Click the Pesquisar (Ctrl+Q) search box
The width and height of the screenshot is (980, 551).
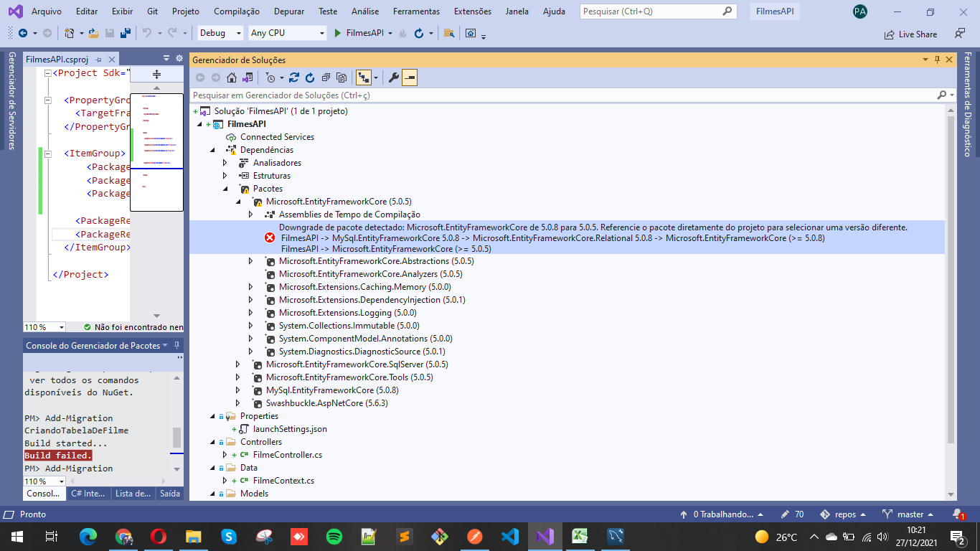658,11
